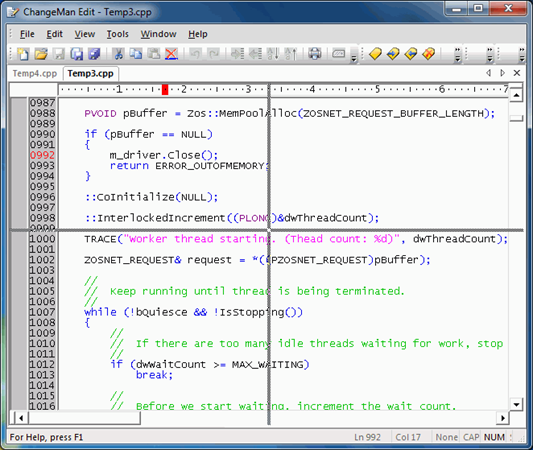Expand the rightmost toolbar overflow chevron
This screenshot has height=450, width=533.
pyautogui.click(x=522, y=55)
